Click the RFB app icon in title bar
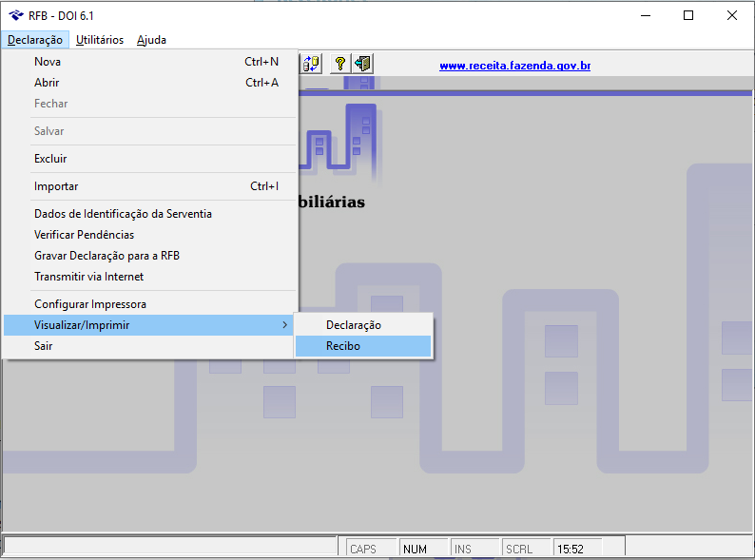The image size is (755, 560). point(16,15)
